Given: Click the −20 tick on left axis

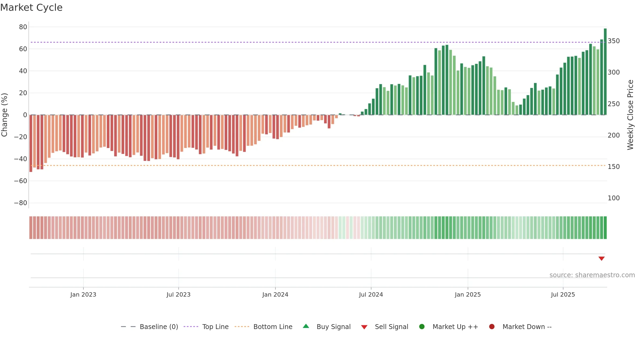Looking at the screenshot, I should click(21, 137).
